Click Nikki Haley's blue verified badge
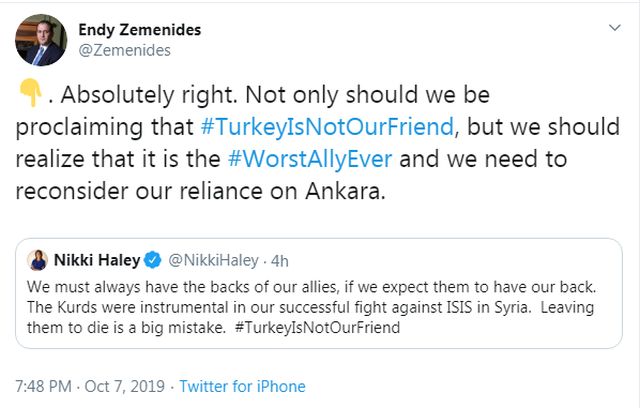Screen dimensions: 640x408 click(x=154, y=260)
